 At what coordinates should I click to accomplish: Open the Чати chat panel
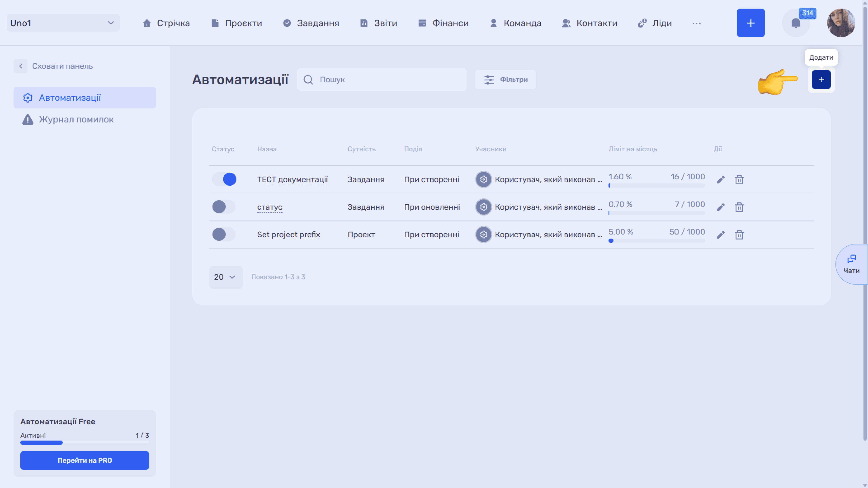851,264
